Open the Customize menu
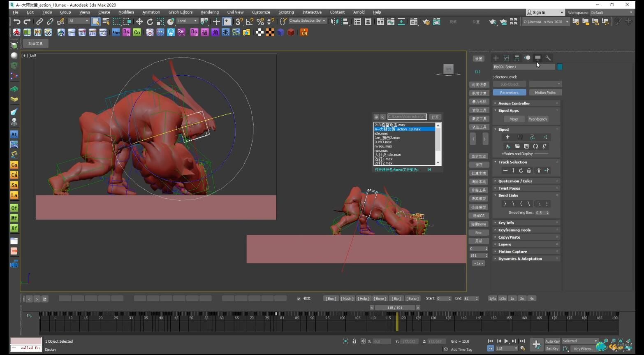 (x=261, y=12)
